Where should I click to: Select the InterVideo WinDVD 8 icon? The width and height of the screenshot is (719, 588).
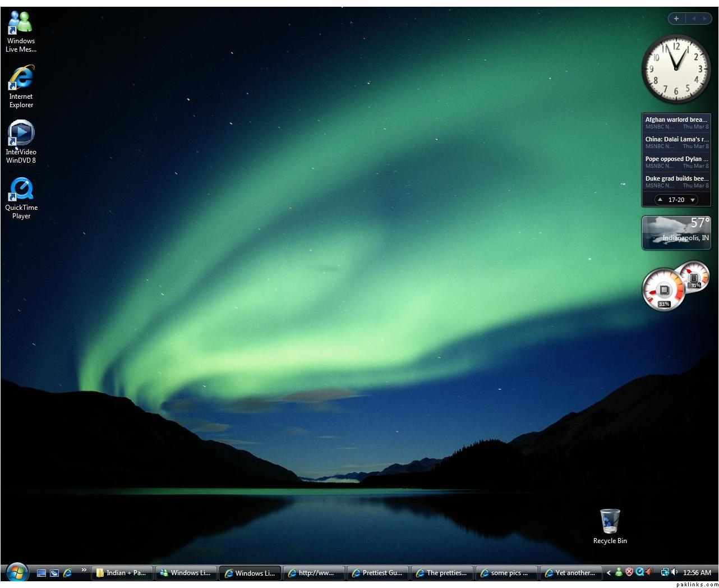pos(21,142)
